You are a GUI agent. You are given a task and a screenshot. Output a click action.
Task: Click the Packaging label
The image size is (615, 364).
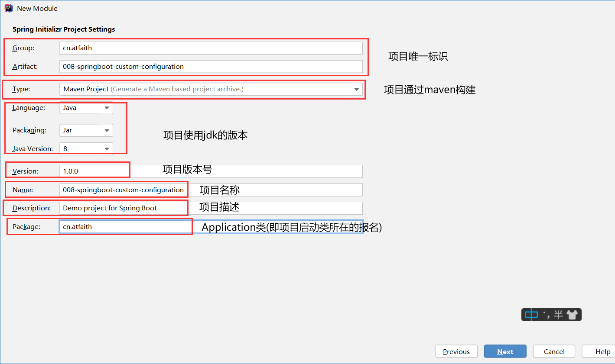click(29, 130)
